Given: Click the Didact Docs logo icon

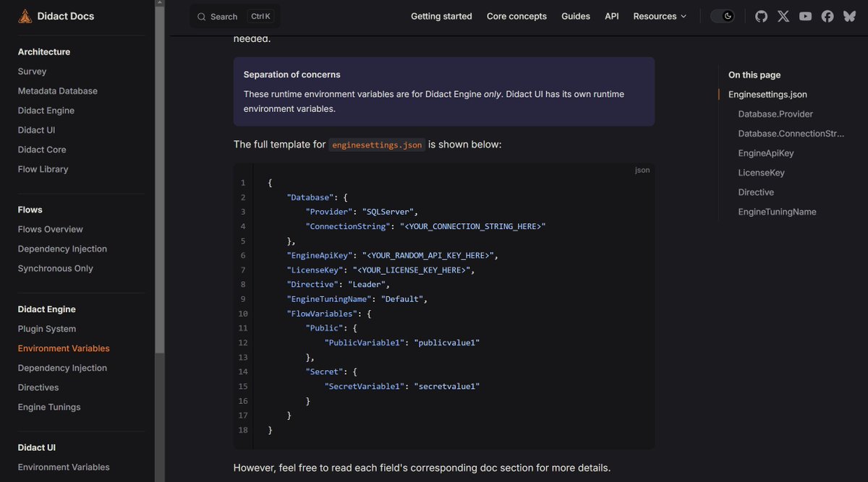Looking at the screenshot, I should [x=25, y=16].
